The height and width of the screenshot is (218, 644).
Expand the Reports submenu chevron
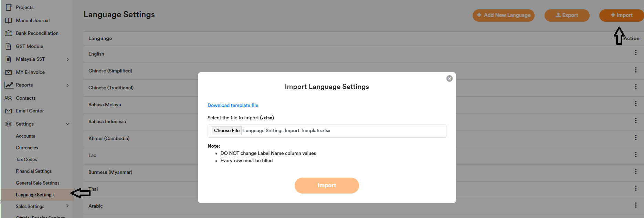click(67, 85)
